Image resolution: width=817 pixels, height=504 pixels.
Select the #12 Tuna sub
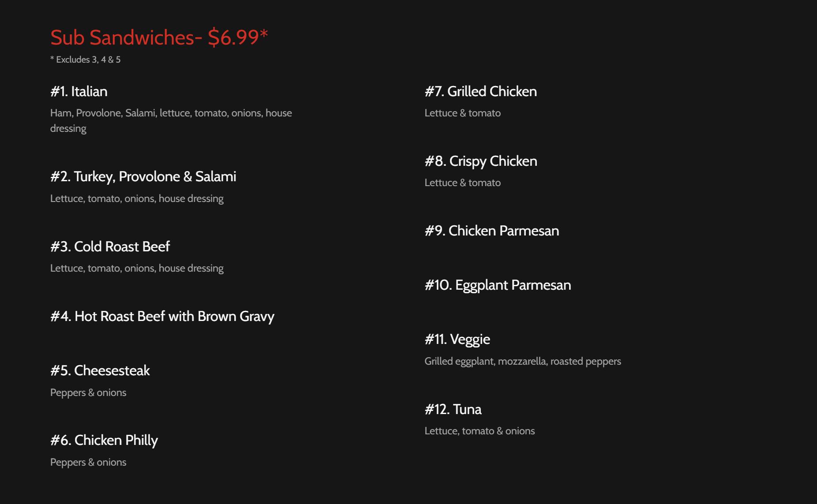(453, 409)
